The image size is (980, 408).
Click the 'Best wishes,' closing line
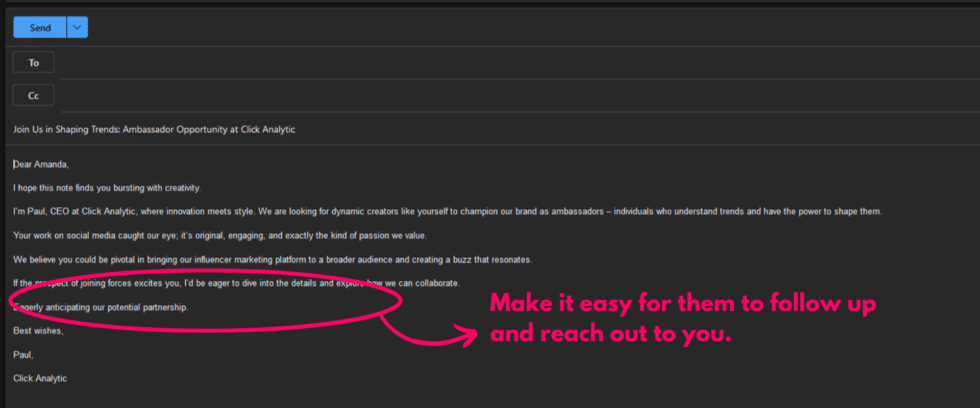[x=38, y=330]
